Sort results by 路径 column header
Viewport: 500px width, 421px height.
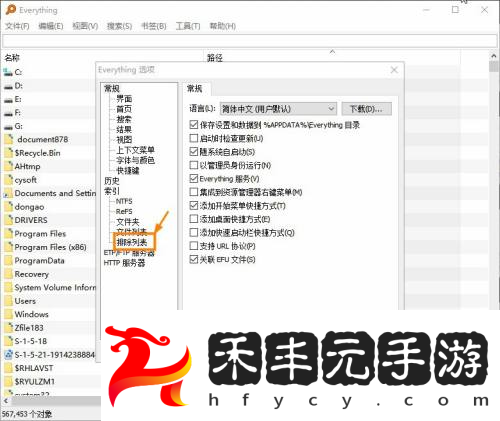[x=215, y=58]
